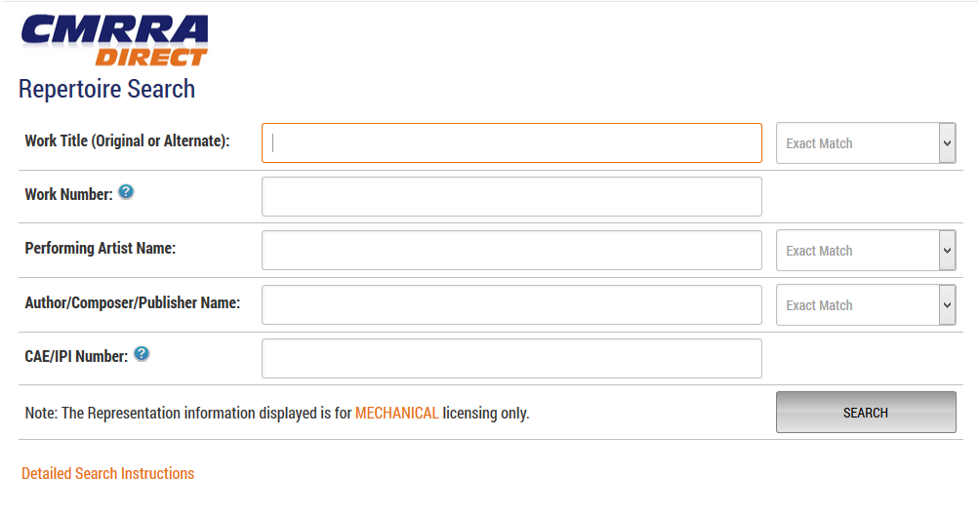The width and height of the screenshot is (980, 517).
Task: Focus the Author/Composer/Publisher Name input field
Action: click(x=511, y=304)
